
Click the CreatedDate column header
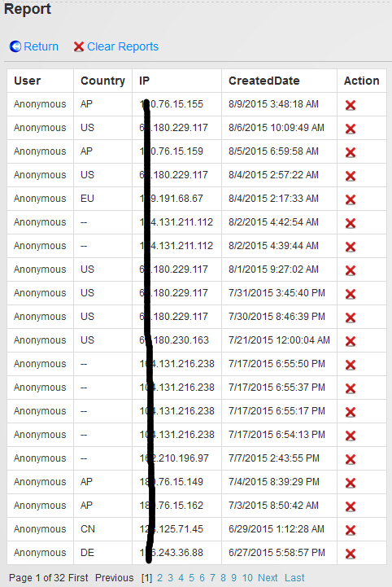click(x=264, y=81)
